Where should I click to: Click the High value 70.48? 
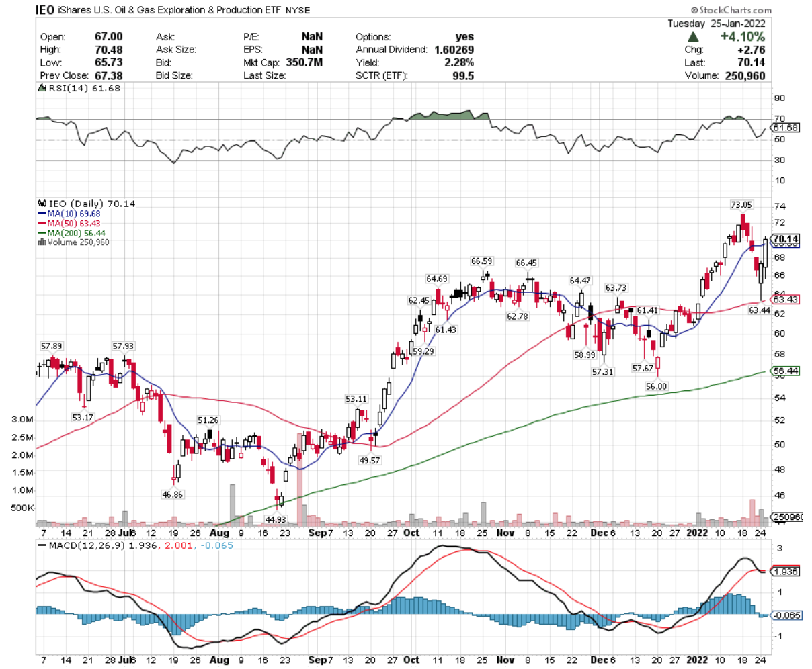point(109,50)
